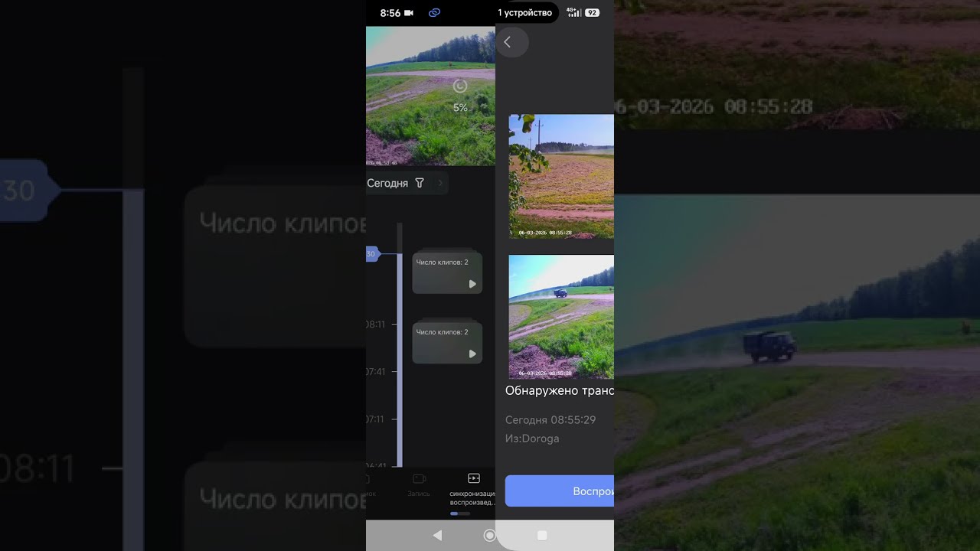Tap the Android back triangle button
Image resolution: width=980 pixels, height=551 pixels.
coord(437,536)
